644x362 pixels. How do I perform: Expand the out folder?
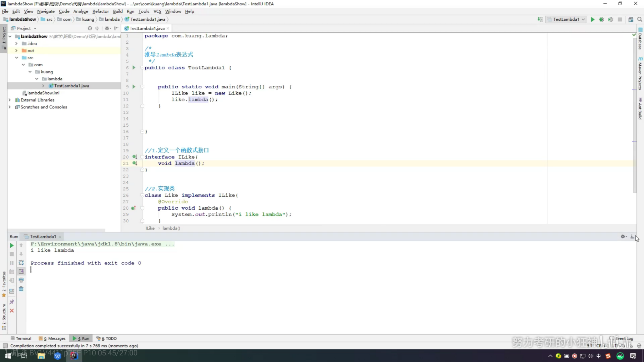coord(17,51)
